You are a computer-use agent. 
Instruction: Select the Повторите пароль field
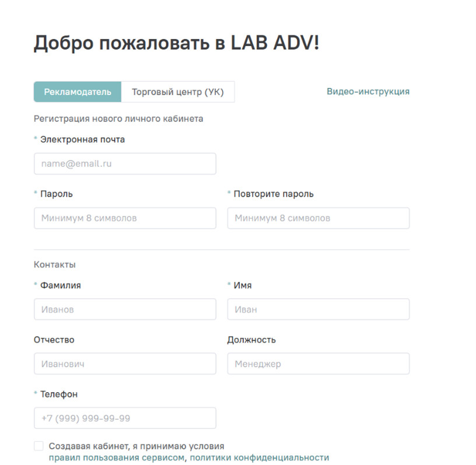pyautogui.click(x=318, y=218)
